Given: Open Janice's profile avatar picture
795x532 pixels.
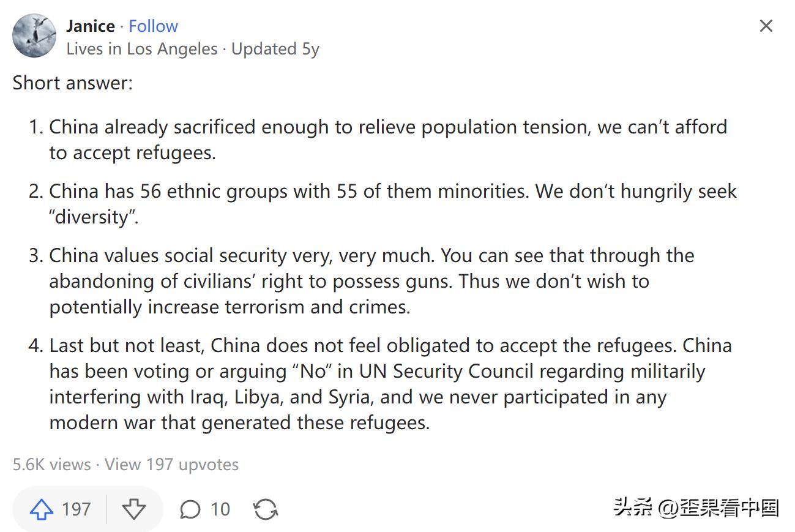Looking at the screenshot, I should (34, 36).
